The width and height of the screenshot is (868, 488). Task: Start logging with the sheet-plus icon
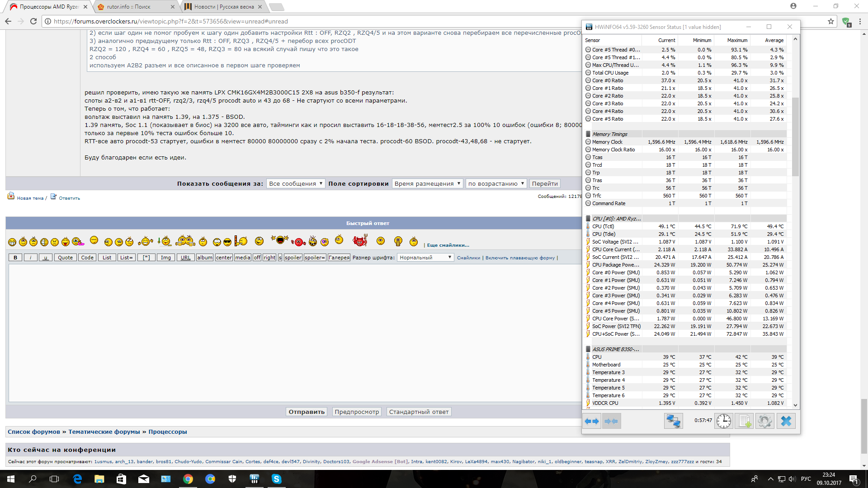click(x=744, y=421)
